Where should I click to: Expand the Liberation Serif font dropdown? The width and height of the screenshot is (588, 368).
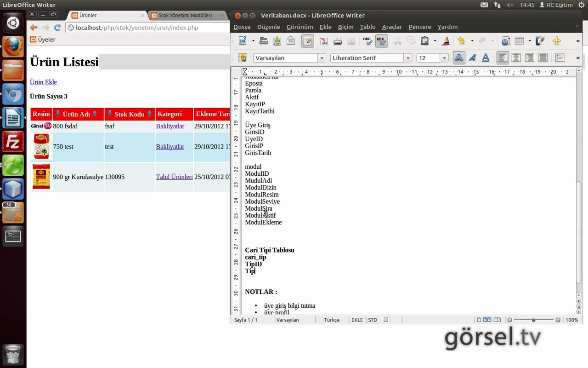tap(408, 58)
